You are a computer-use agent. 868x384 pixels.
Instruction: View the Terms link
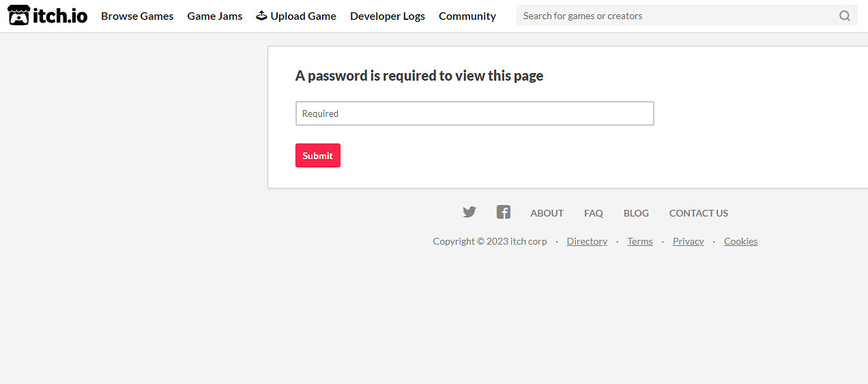point(639,241)
